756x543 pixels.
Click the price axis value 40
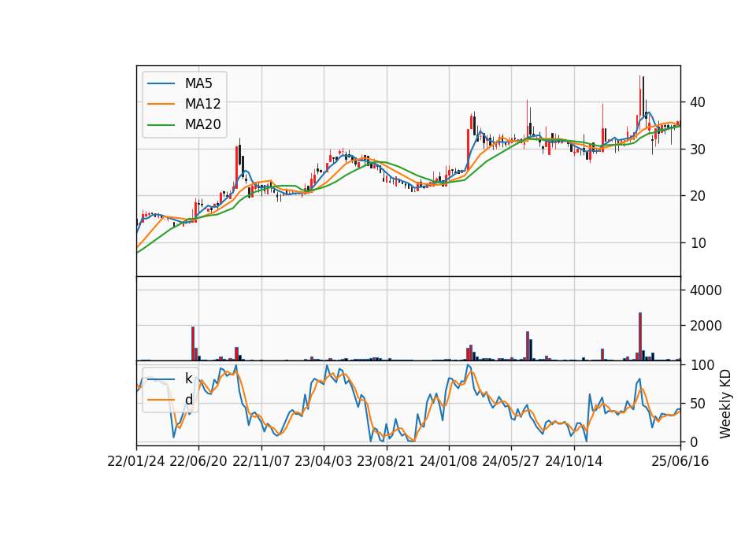tap(698, 102)
